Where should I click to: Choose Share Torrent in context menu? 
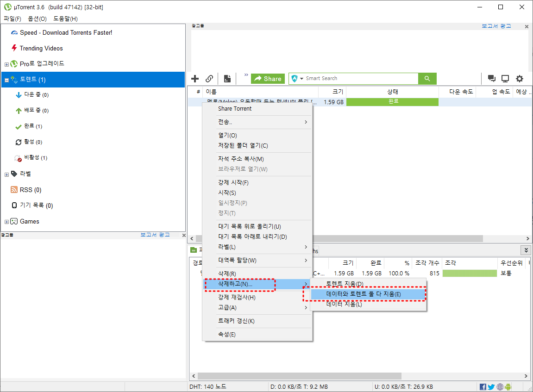[257, 109]
